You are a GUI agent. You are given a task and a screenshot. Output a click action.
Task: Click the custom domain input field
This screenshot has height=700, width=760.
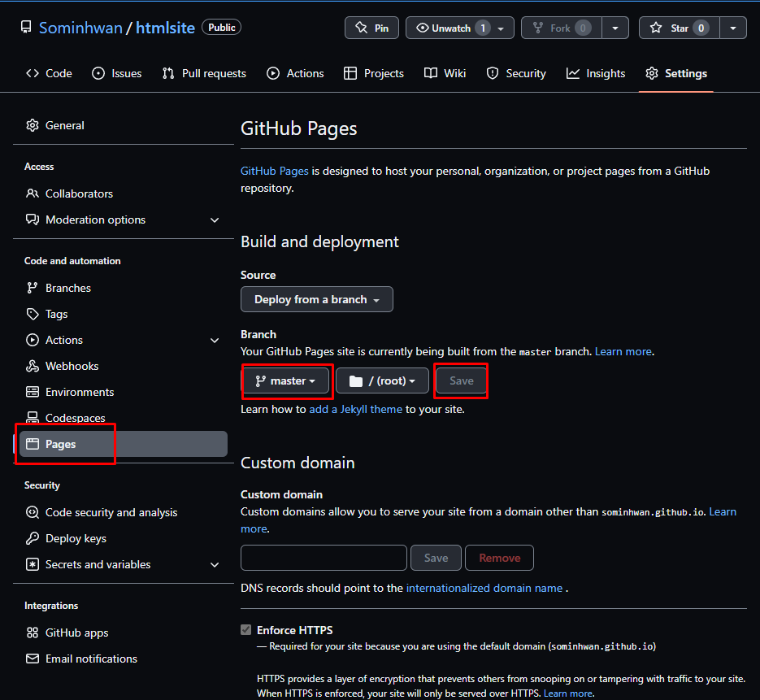pos(324,558)
